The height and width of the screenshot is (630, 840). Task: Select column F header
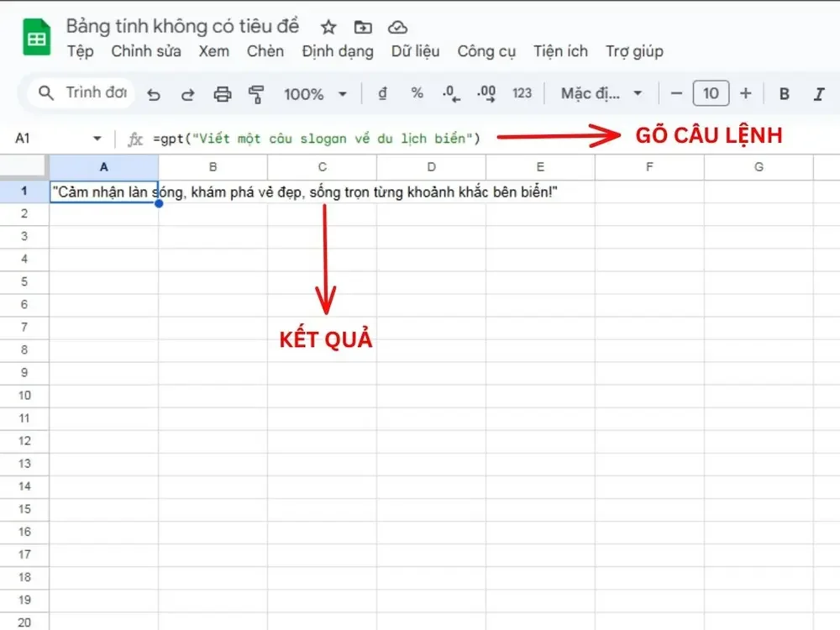(650, 167)
